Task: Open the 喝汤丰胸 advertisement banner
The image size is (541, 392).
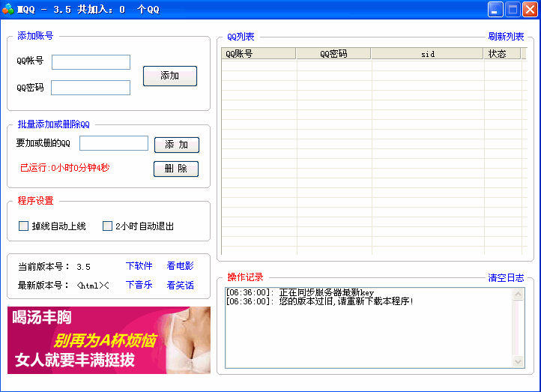Action: (x=109, y=340)
